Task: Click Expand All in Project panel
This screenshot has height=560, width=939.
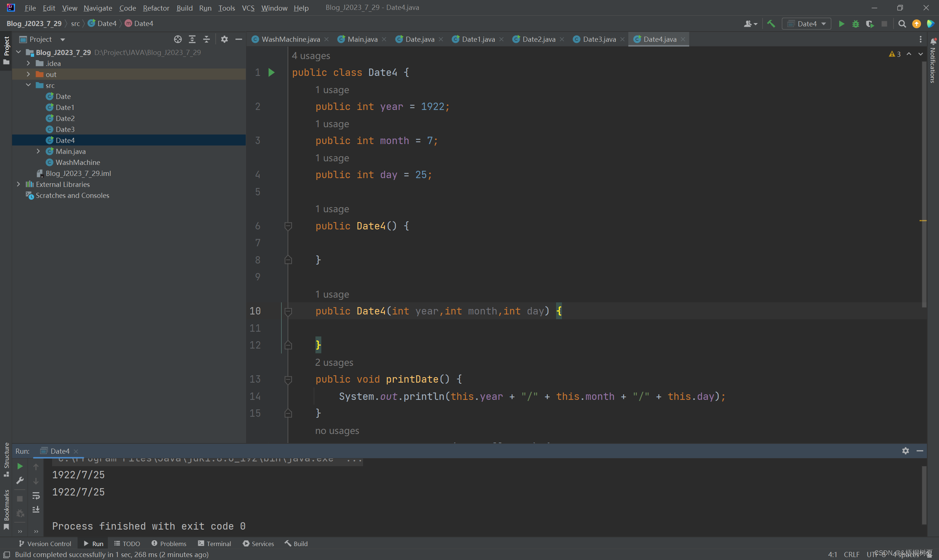Action: click(192, 39)
